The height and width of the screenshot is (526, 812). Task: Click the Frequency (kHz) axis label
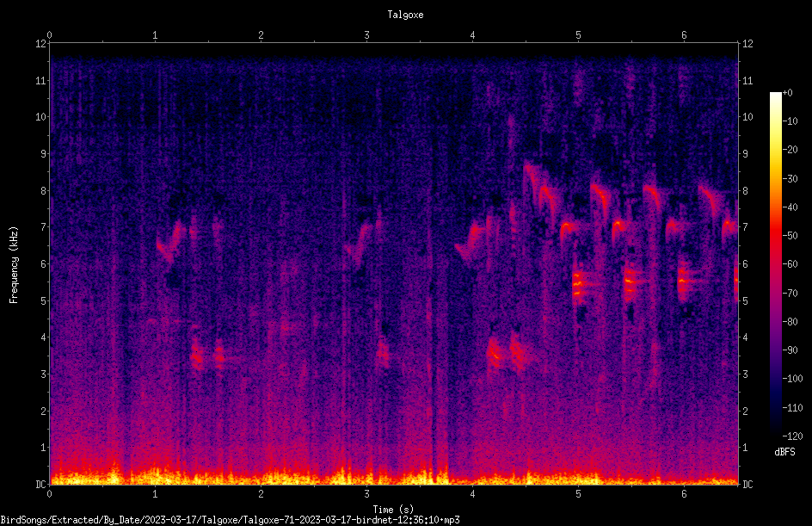pos(14,265)
